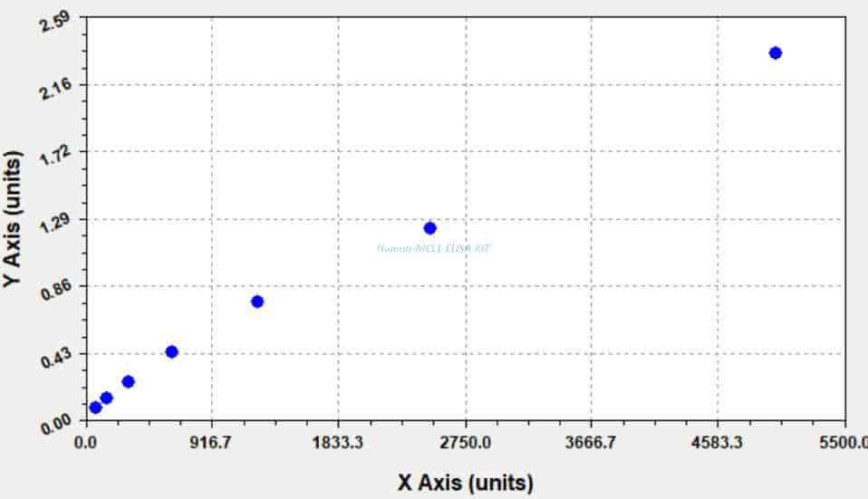Click the 1.72 Y-axis tick label

tap(56, 156)
